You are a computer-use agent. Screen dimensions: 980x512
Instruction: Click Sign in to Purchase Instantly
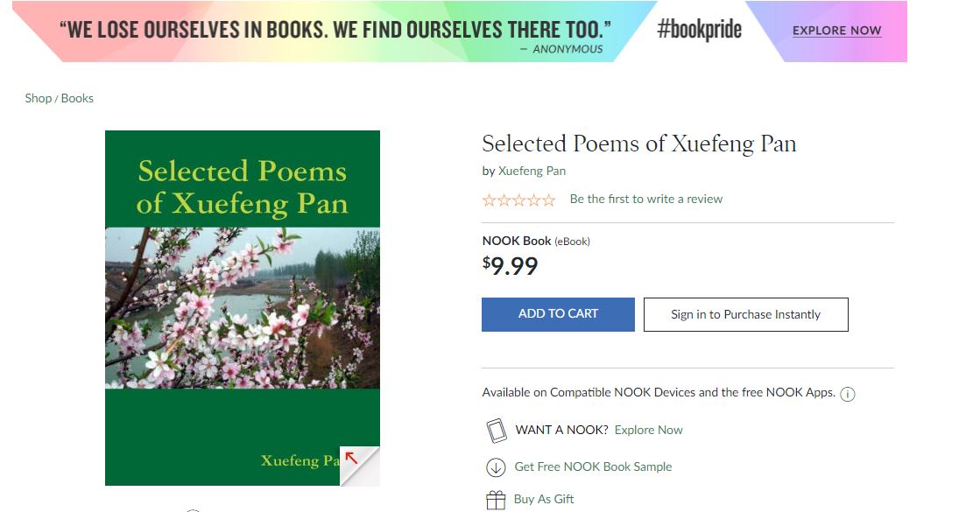click(x=745, y=315)
